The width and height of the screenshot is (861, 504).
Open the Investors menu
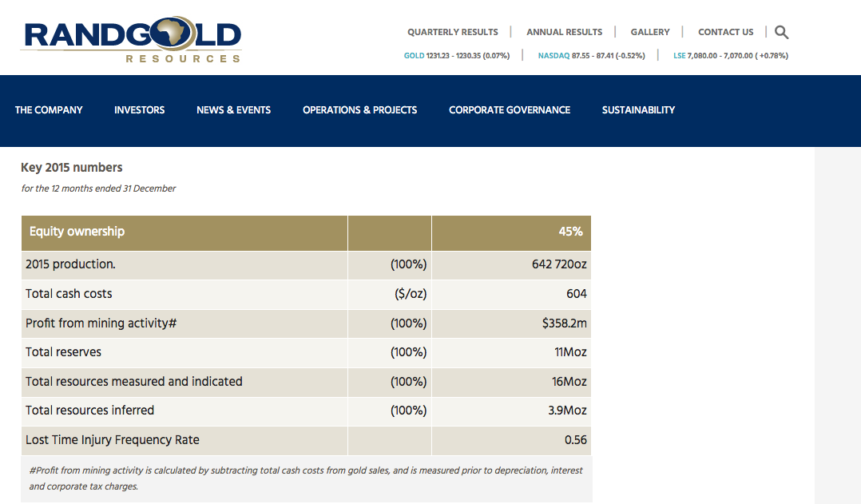click(140, 109)
